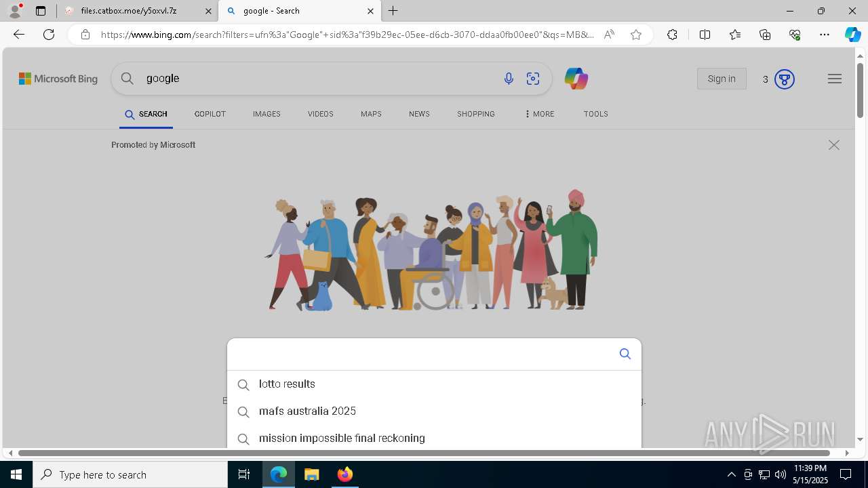Refresh the current page

click(x=49, y=35)
